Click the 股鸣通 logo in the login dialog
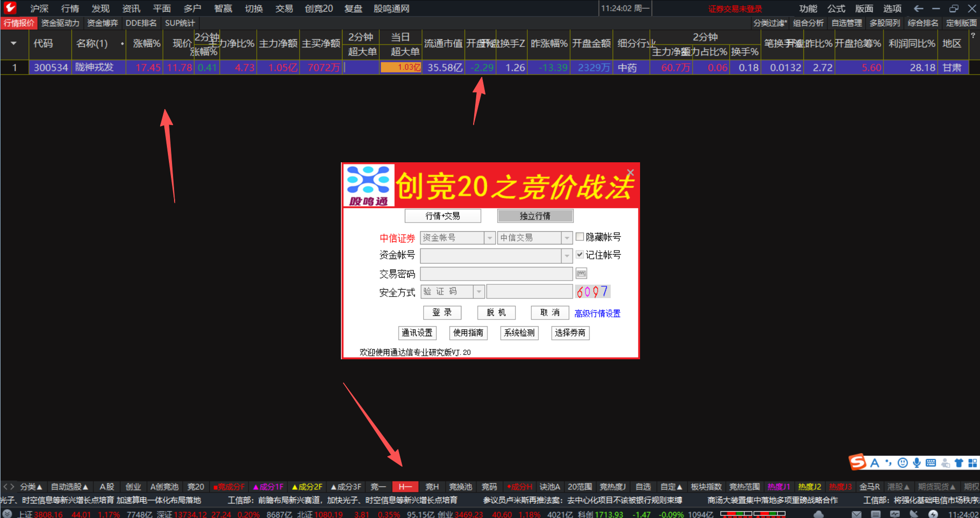The image size is (980, 518). 369,186
